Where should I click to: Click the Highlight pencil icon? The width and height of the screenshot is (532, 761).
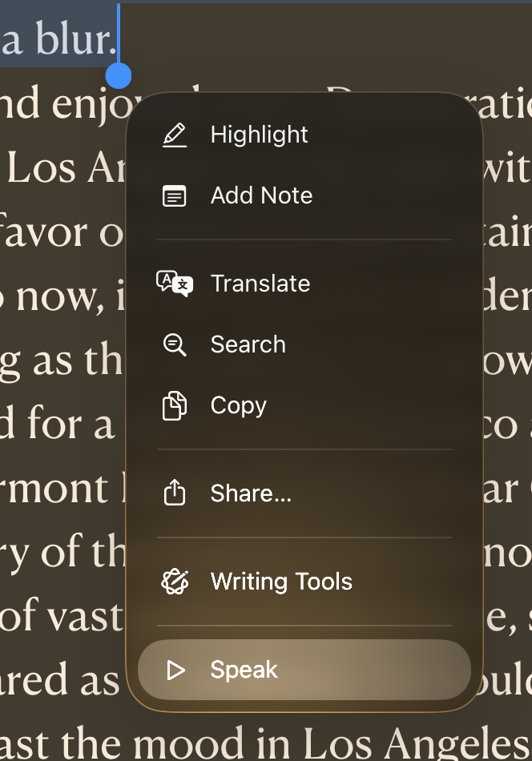(175, 135)
